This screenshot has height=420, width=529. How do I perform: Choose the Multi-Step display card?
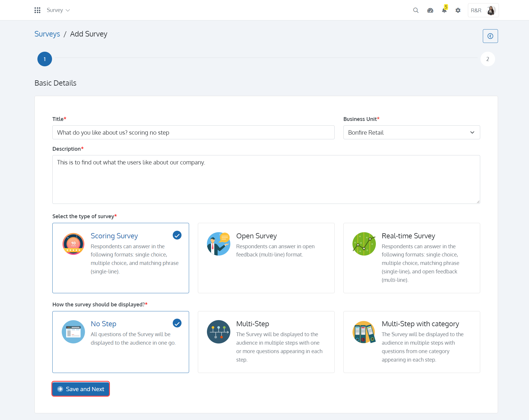tap(266, 342)
